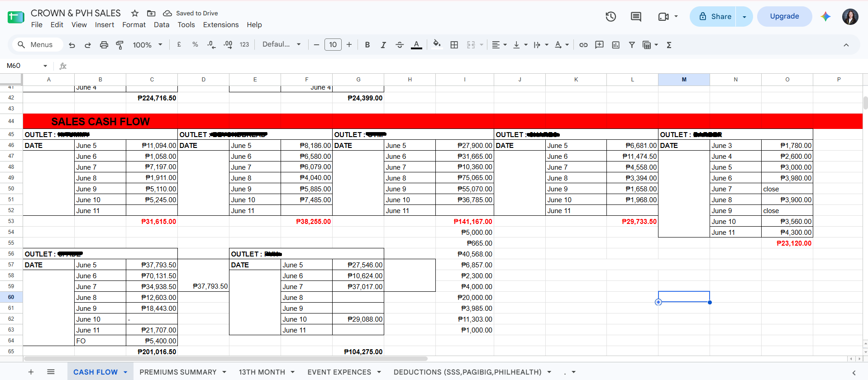The width and height of the screenshot is (868, 380).
Task: Open the Extensions menu
Action: pos(221,25)
